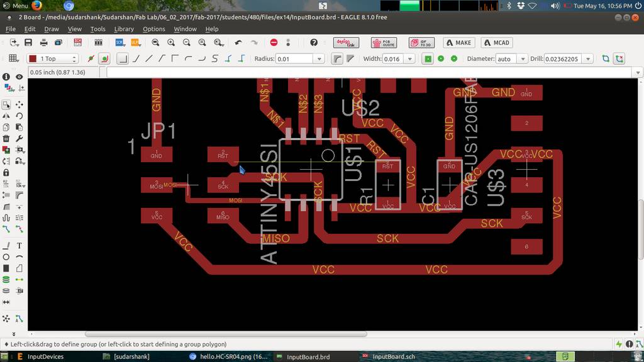Select the Line draw tool
Viewport: 644px width, 362px height.
point(6,246)
